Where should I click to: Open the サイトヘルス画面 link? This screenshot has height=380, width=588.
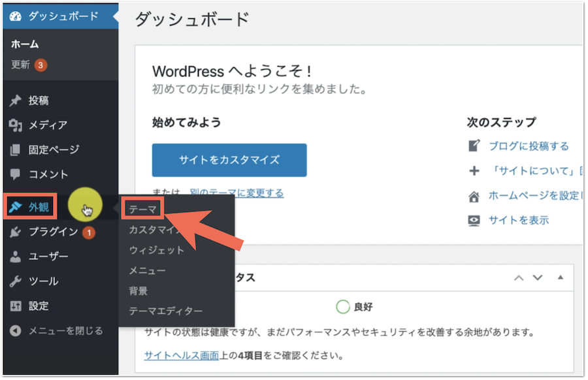(181, 356)
